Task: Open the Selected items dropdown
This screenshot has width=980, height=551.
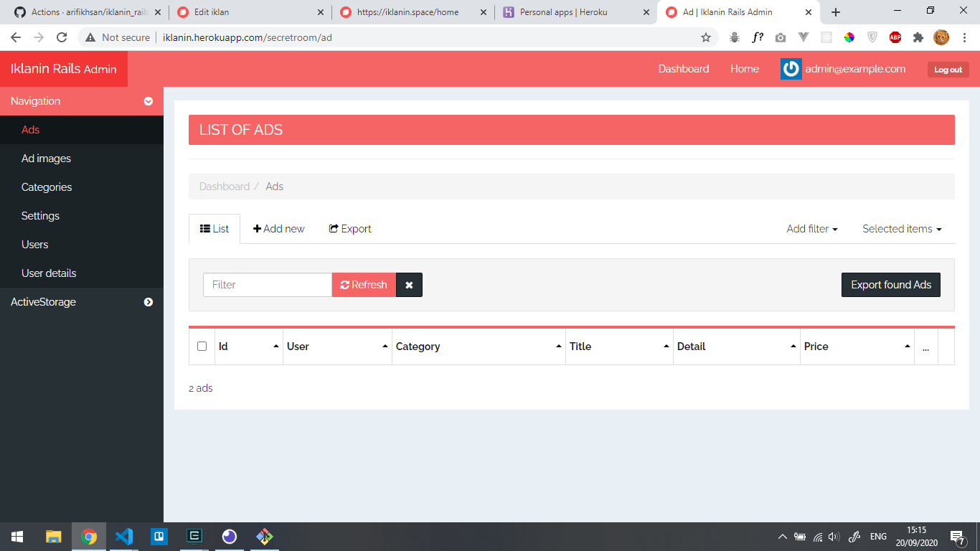Action: coord(901,228)
